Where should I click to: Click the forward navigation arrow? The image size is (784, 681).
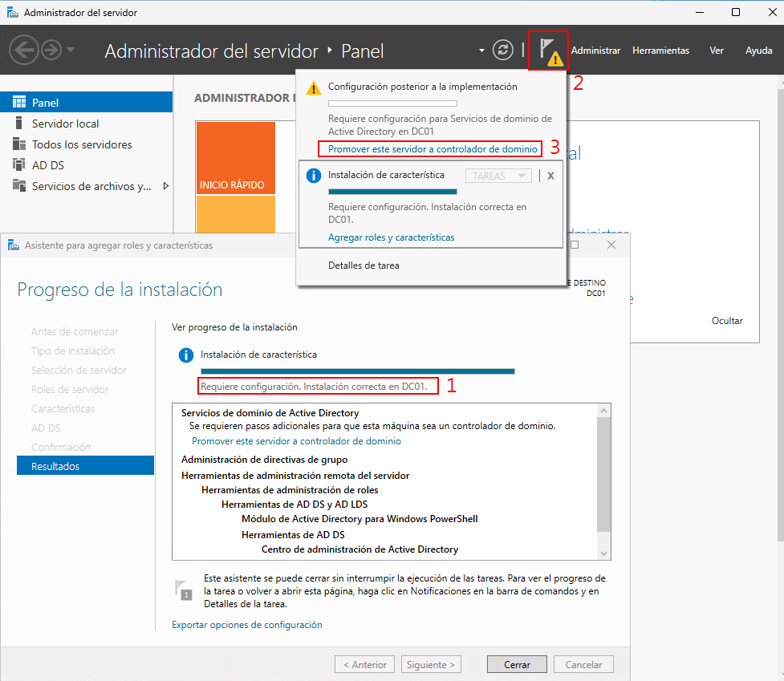point(51,51)
